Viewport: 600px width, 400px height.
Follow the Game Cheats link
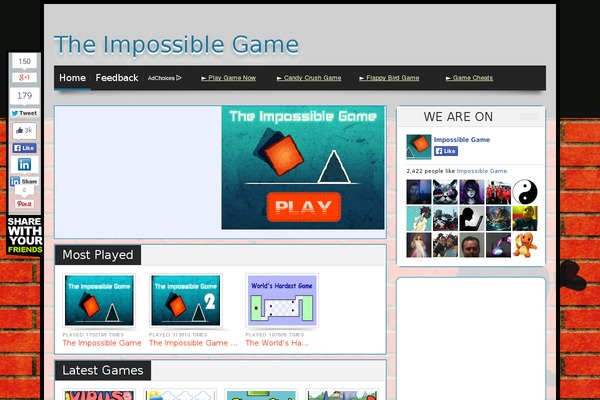point(469,78)
